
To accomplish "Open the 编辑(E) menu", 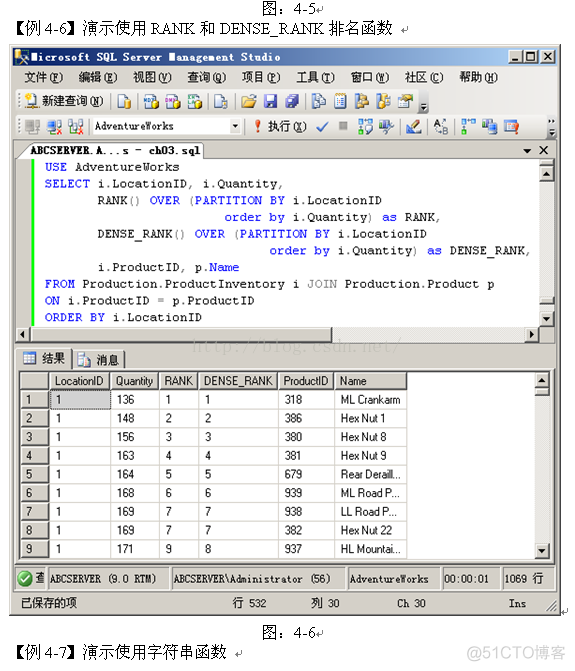I will coord(98,77).
